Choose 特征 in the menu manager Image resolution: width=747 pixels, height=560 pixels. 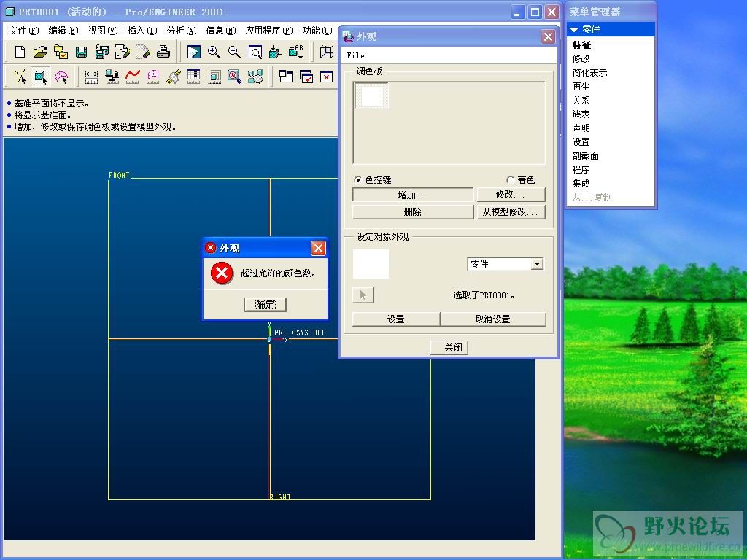tap(581, 44)
